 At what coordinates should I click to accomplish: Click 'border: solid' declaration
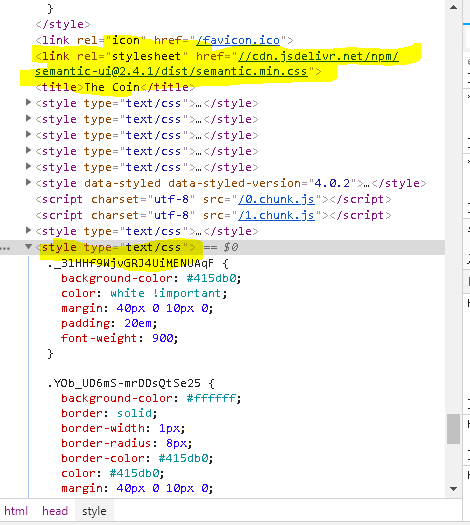click(109, 414)
